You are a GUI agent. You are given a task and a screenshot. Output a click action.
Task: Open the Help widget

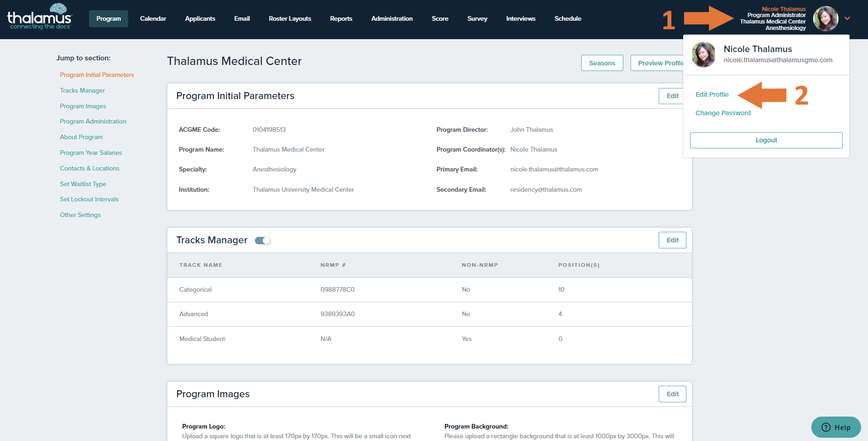(x=836, y=427)
